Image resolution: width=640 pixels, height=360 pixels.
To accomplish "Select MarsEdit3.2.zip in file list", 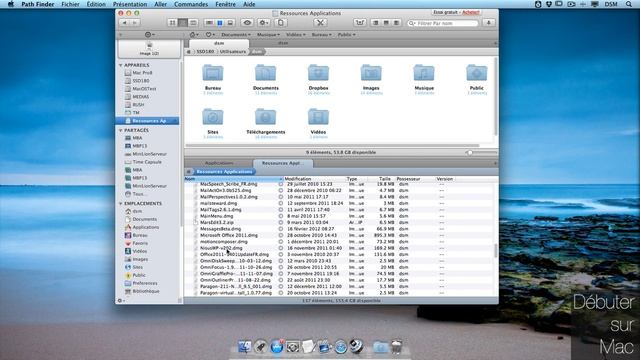I will click(217, 222).
